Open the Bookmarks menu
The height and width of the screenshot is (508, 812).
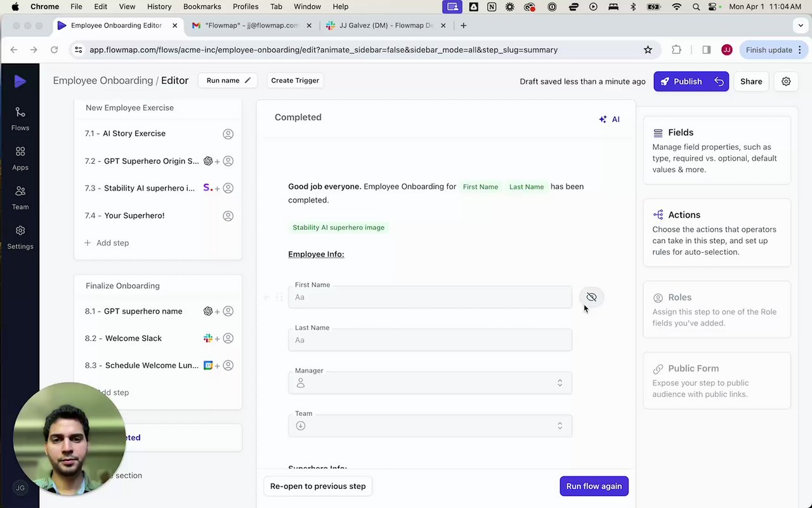202,6
